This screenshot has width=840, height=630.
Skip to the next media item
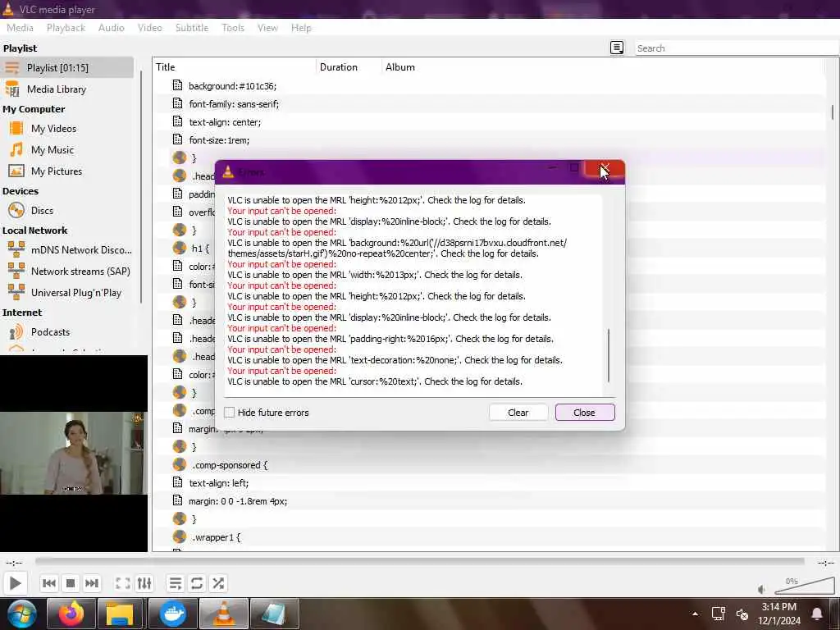point(92,583)
